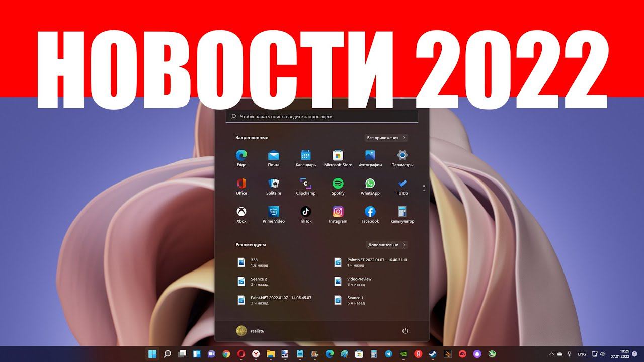The image size is (644, 362).
Task: Click the Windows Start button on taskbar
Action: pos(152,354)
